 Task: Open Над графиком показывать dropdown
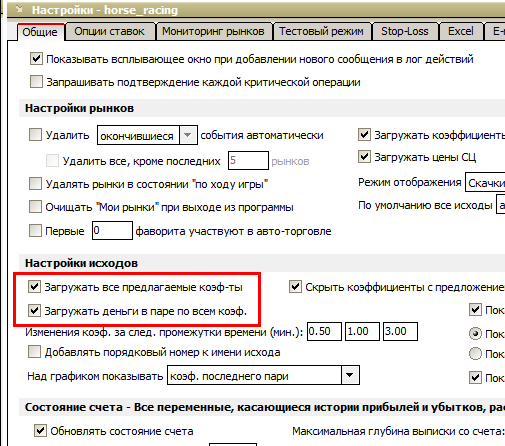[263, 375]
